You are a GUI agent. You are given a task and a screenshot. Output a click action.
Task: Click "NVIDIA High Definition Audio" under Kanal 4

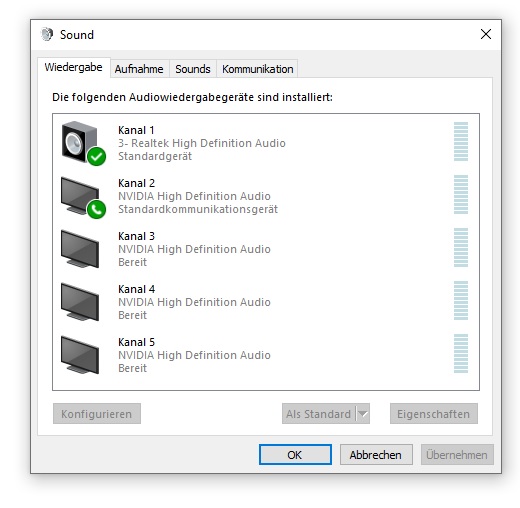point(194,302)
